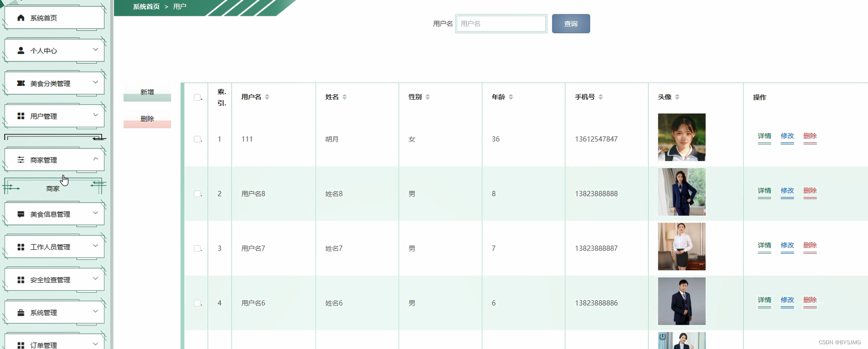868x349 pixels.
Task: Sort by 头像 column arrows
Action: [x=677, y=97]
